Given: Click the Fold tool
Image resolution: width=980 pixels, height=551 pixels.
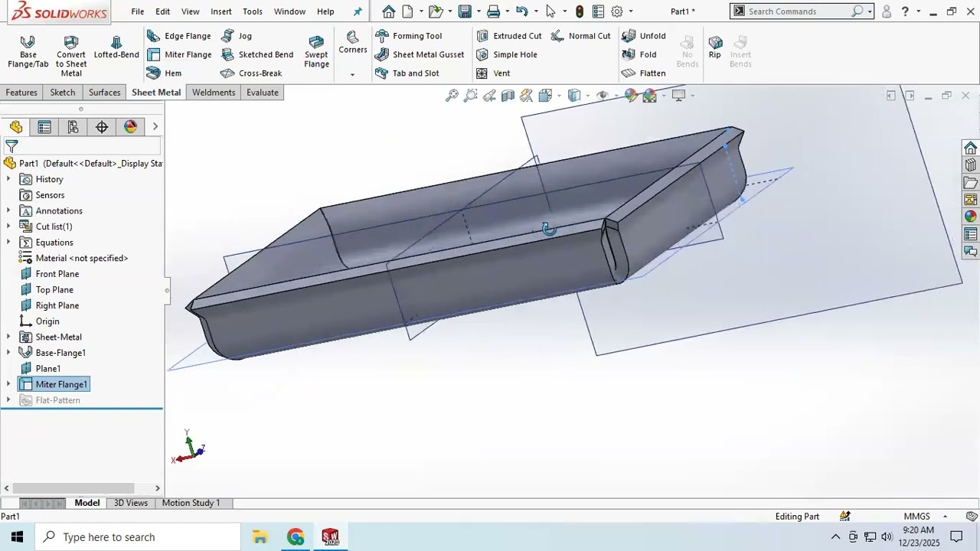Looking at the screenshot, I should (x=639, y=54).
